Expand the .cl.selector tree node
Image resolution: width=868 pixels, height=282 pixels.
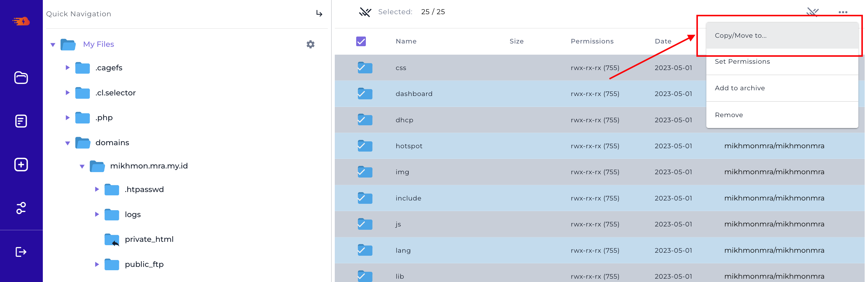coord(67,93)
